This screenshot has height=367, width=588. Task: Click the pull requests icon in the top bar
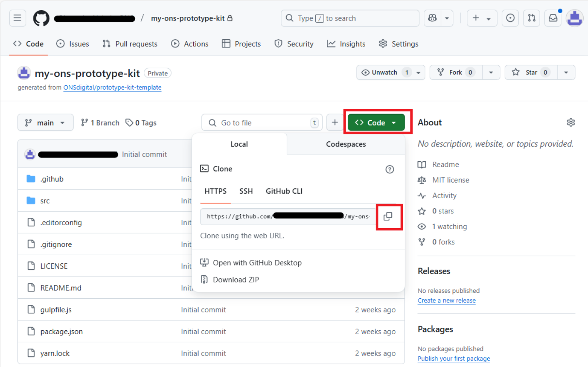tap(531, 18)
